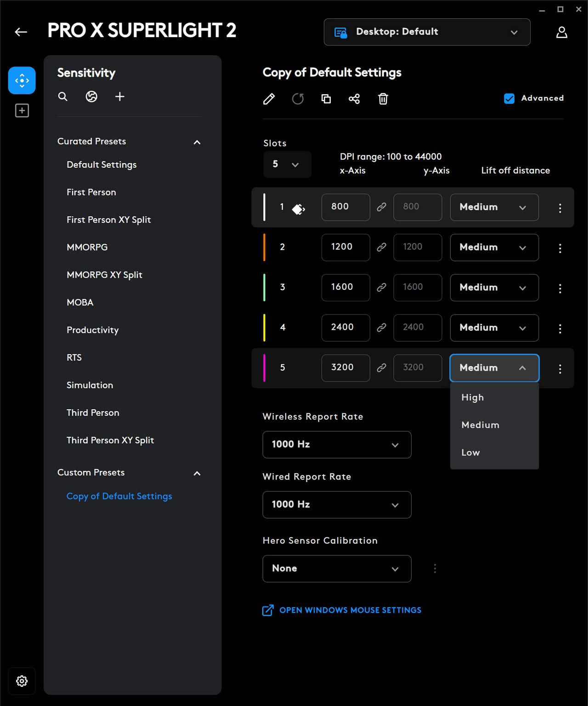The image size is (588, 706).
Task: Select the Default Settings preset
Action: pos(102,165)
